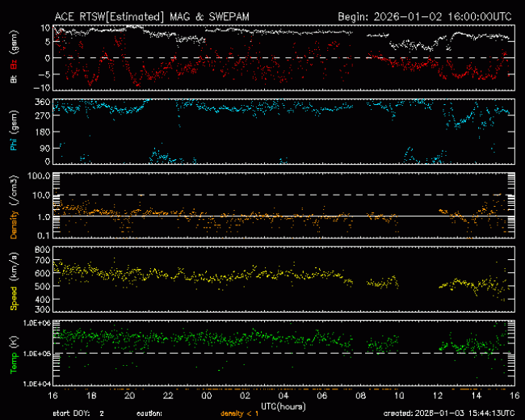This screenshot has height=420, width=525.
Task: Click the 800 tick on the Speed axis
Action: [x=43, y=250]
